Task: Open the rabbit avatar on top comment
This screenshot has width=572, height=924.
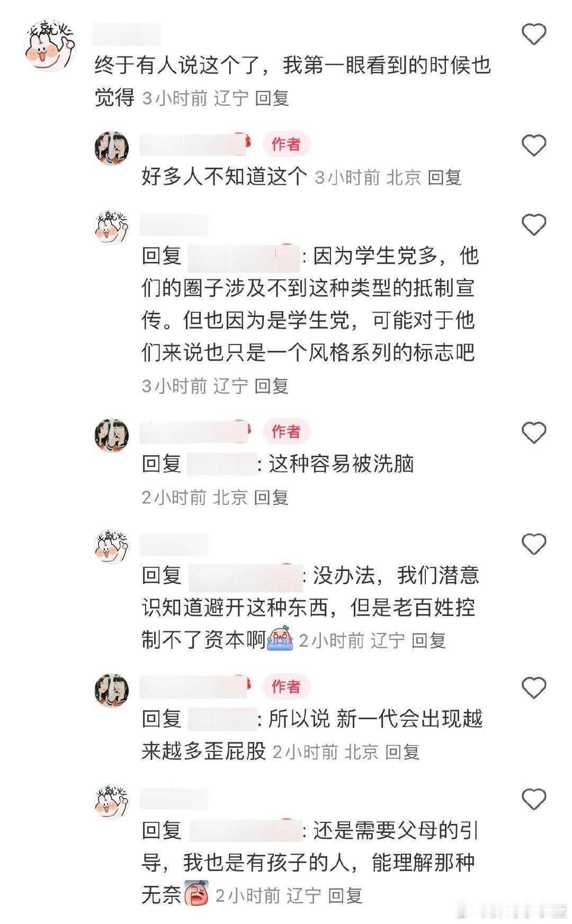Action: (x=50, y=46)
